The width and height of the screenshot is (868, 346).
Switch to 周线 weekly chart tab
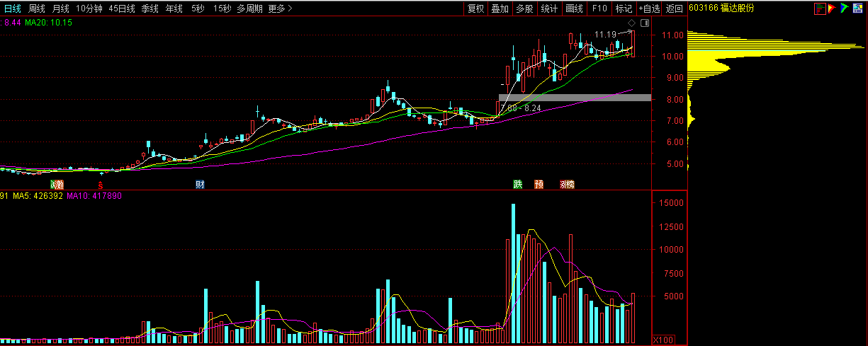(x=36, y=8)
